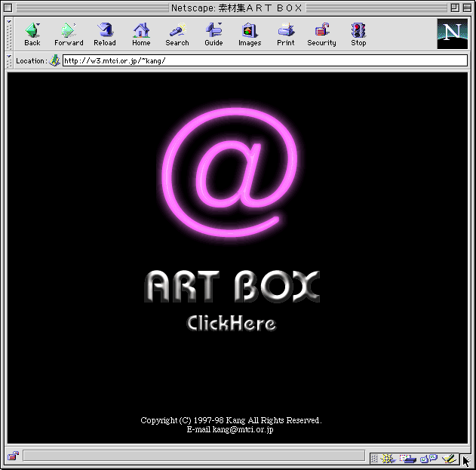Click the status bar progress area
Image resolution: width=476 pixels, height=470 pixels.
(194, 456)
